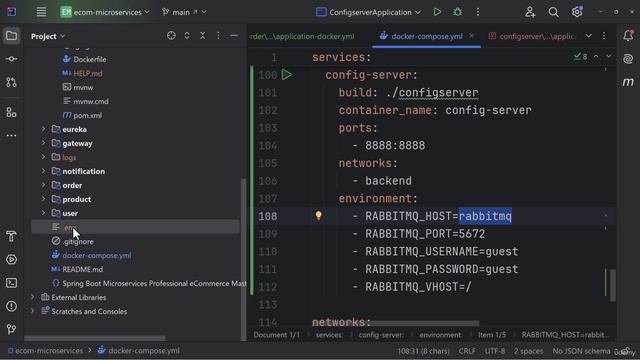Screen dimensions: 640x360
Task: Switch to application-docker.yml tab
Action: pos(302,36)
